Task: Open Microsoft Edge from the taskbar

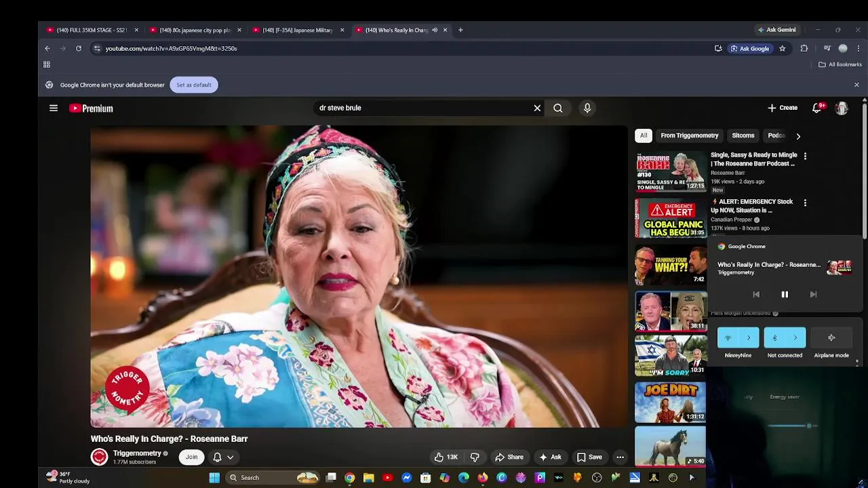Action: 463,478
